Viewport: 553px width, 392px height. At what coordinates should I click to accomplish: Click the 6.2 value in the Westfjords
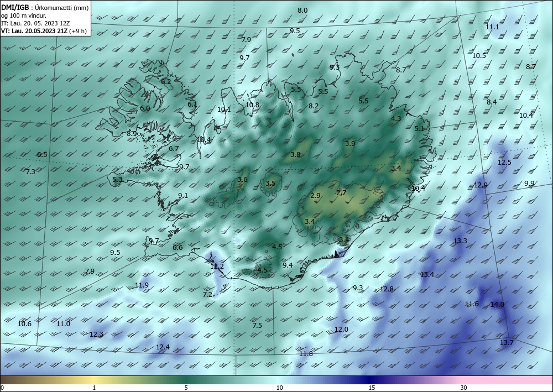(166, 82)
